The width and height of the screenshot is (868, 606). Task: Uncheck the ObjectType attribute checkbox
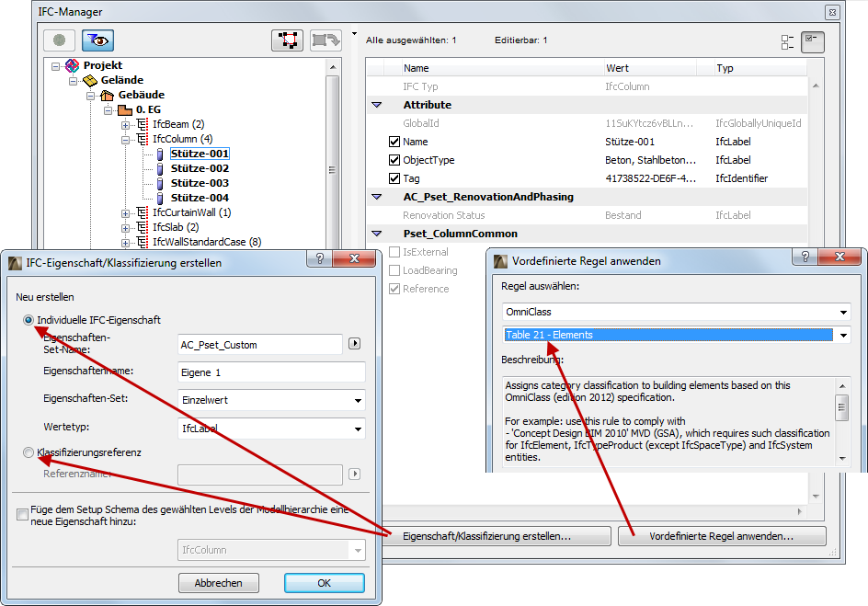pos(394,160)
